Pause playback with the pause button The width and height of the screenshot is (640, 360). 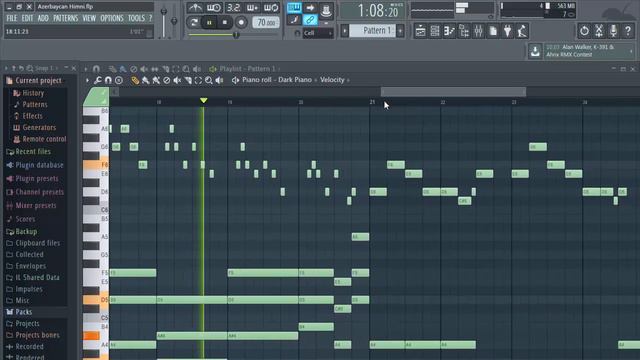[209, 22]
